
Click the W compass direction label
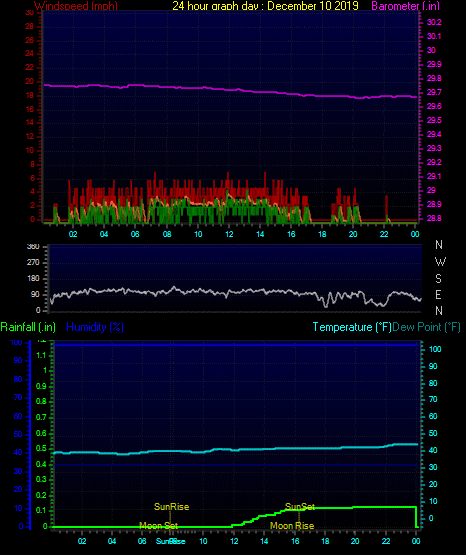tap(440, 262)
